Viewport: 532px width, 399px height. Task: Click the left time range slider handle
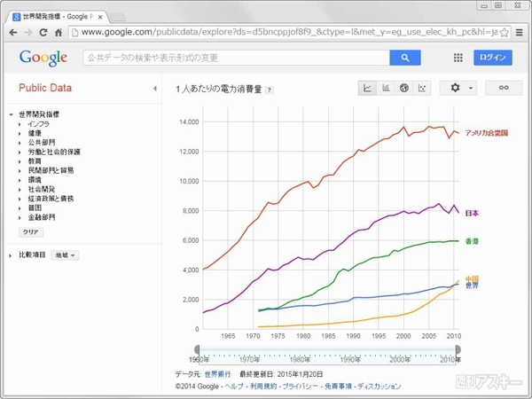[197, 349]
